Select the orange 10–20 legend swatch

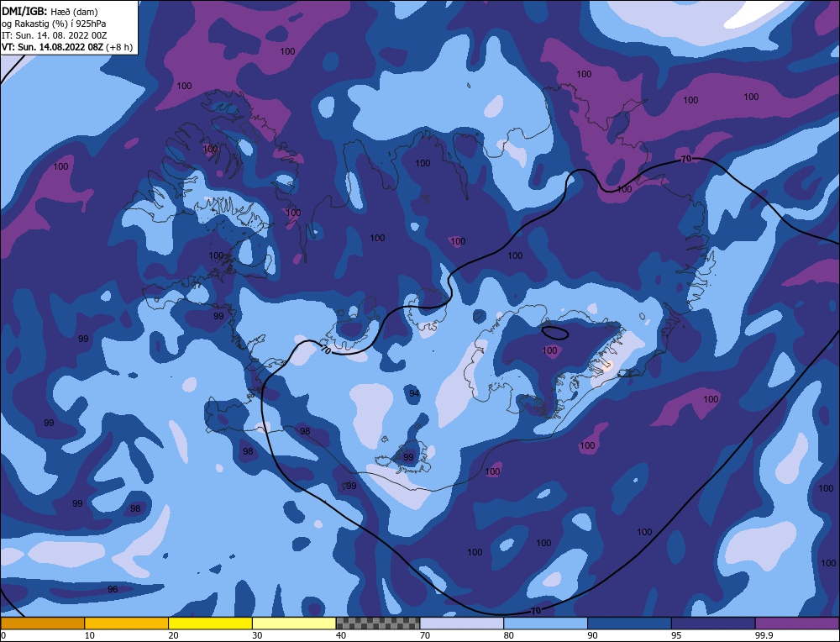click(x=127, y=624)
